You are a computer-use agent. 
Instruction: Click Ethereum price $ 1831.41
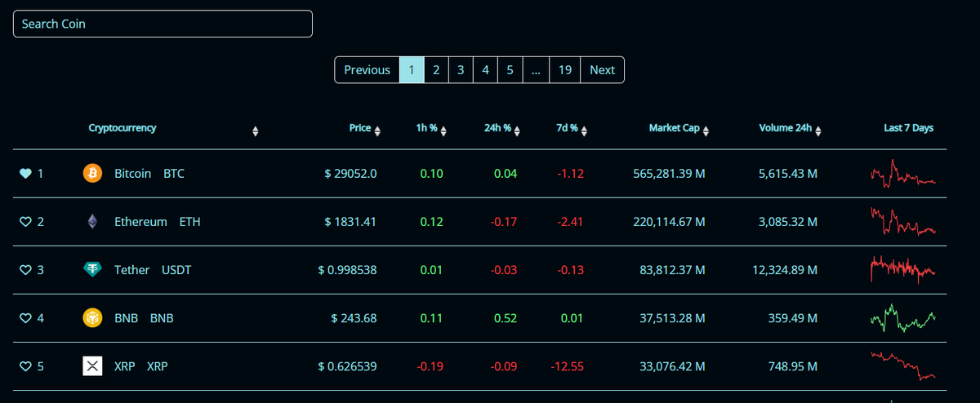(350, 222)
